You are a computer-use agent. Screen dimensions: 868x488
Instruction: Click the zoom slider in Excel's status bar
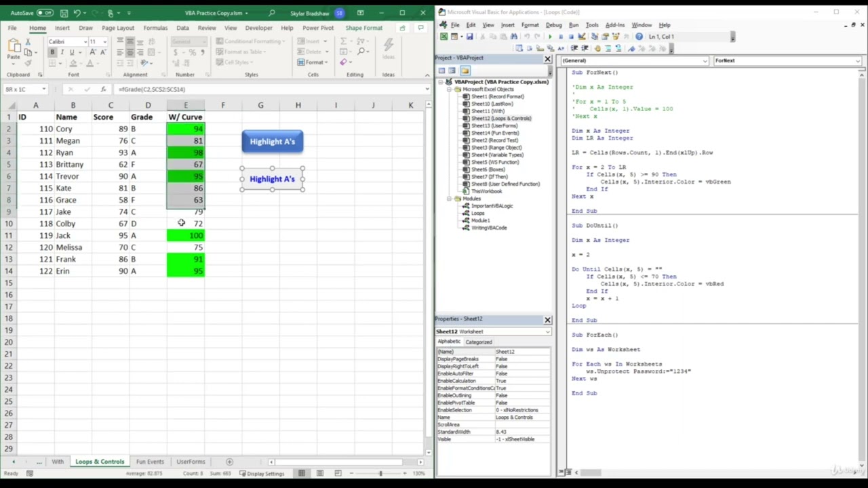click(x=380, y=473)
